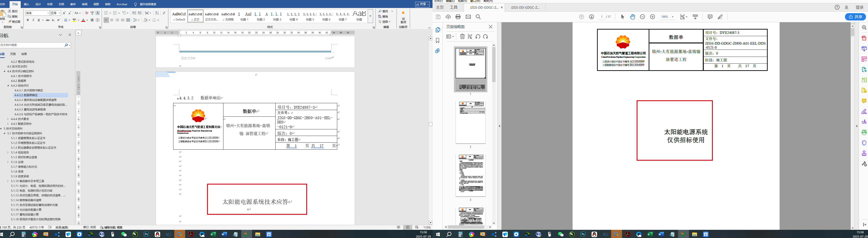Click Word vertical scrollbar thumb
868x238 pixels.
coord(430,124)
